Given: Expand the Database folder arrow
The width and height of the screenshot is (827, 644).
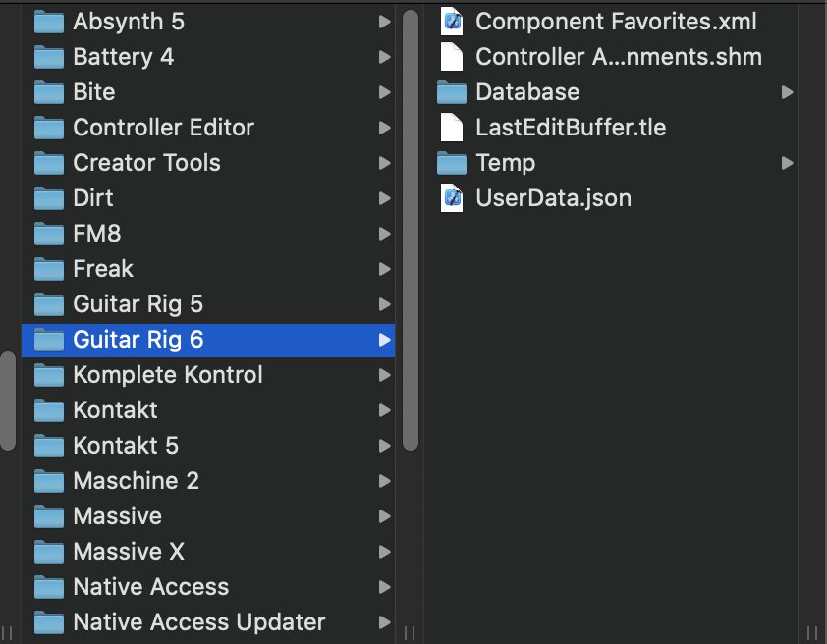Looking at the screenshot, I should [788, 92].
